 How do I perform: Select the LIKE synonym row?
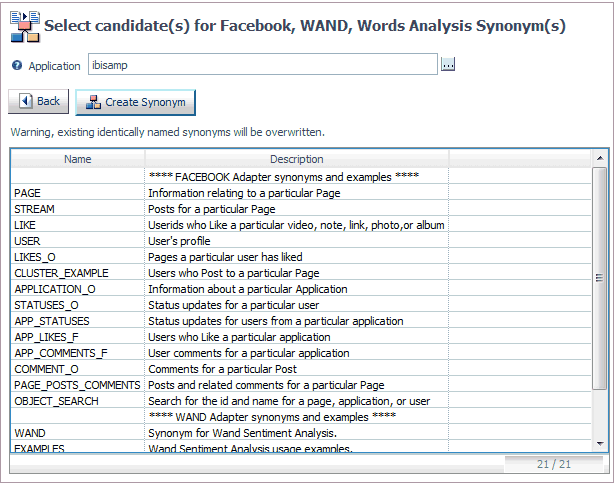click(x=301, y=225)
